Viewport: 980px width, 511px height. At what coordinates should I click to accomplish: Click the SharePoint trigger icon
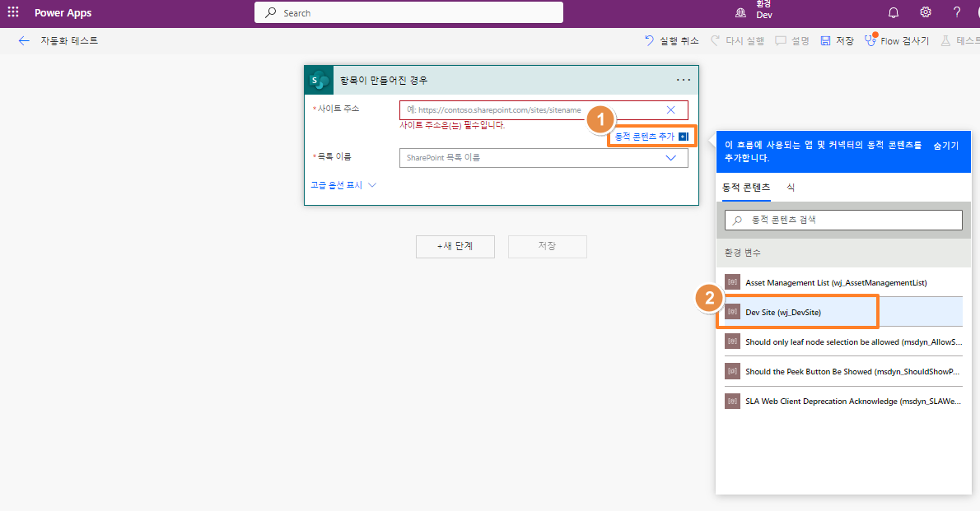320,80
